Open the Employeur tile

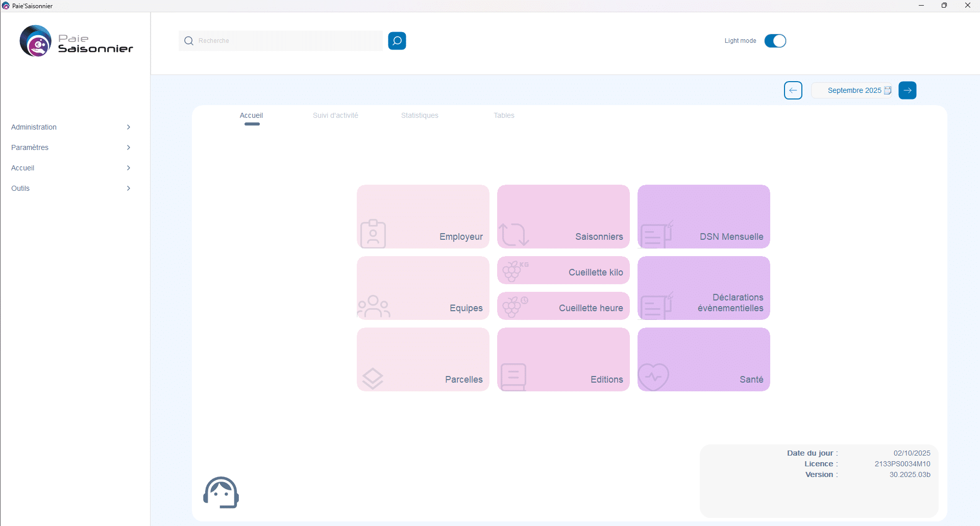(423, 217)
